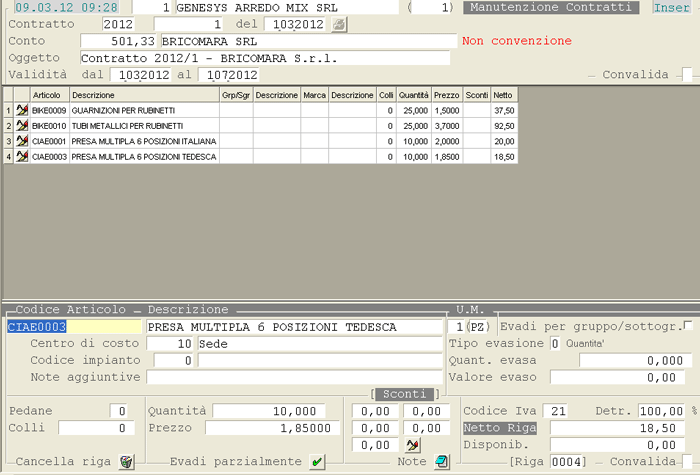The width and height of the screenshot is (700, 475).
Task: Open edit icon for row BIKE0010
Action: [x=22, y=125]
